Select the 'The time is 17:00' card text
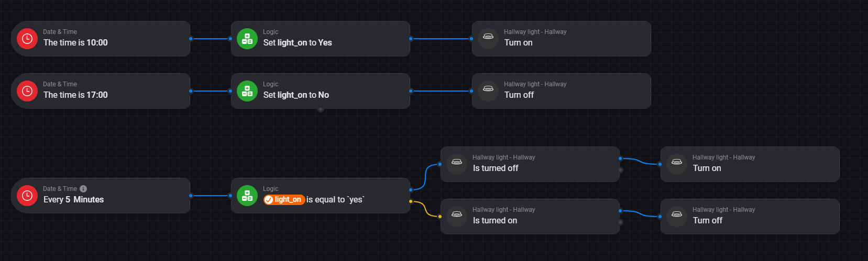 click(75, 95)
